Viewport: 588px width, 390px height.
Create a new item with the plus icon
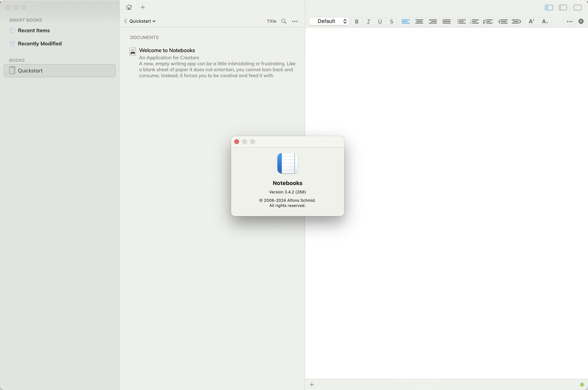[x=142, y=7]
